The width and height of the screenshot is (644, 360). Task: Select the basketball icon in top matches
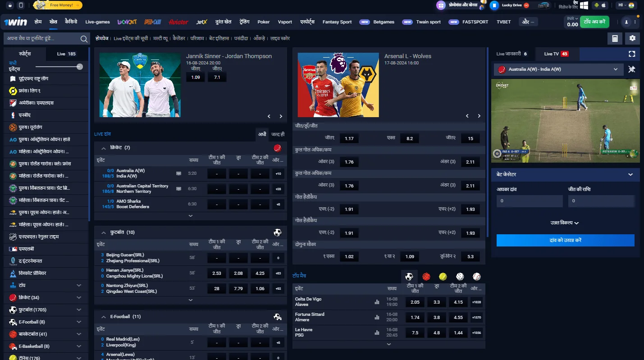(426, 277)
